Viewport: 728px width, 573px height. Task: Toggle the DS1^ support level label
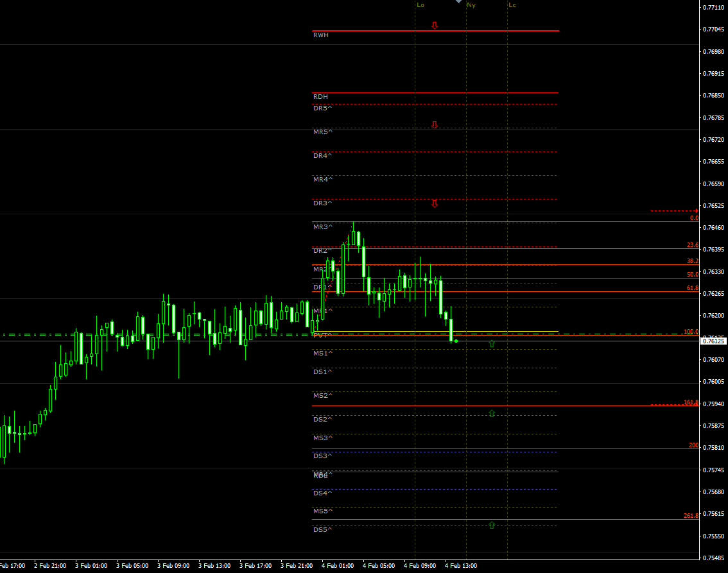321,372
